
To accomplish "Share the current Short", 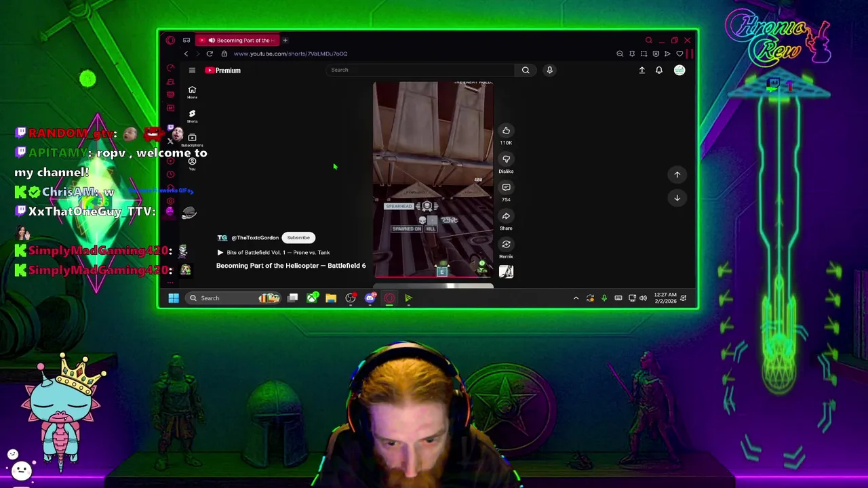I will [506, 216].
